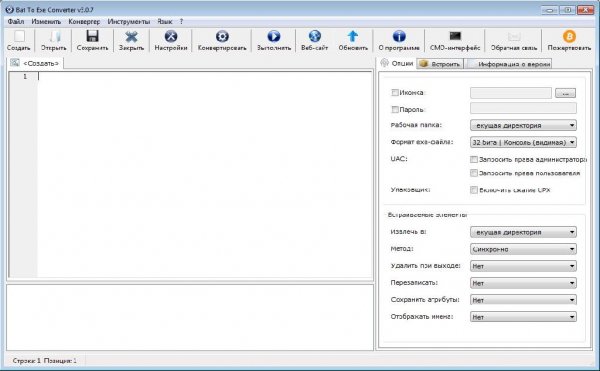
Task: Click the Пожертвовать bitcoin icon
Action: click(x=569, y=36)
